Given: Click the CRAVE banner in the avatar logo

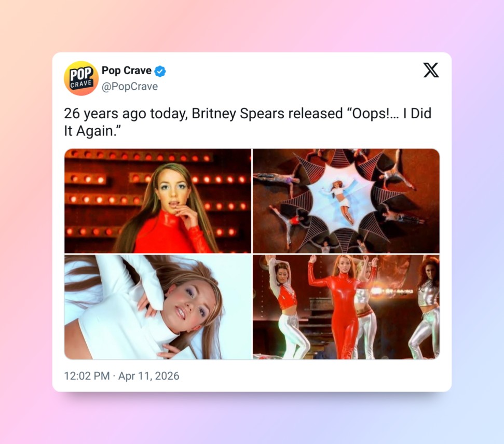Looking at the screenshot, I should point(81,84).
